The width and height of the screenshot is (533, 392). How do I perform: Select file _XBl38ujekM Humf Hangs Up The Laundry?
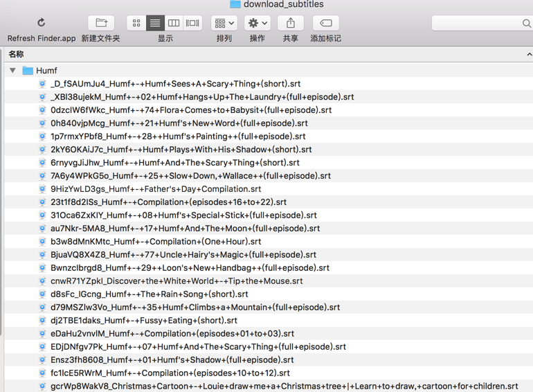point(202,97)
